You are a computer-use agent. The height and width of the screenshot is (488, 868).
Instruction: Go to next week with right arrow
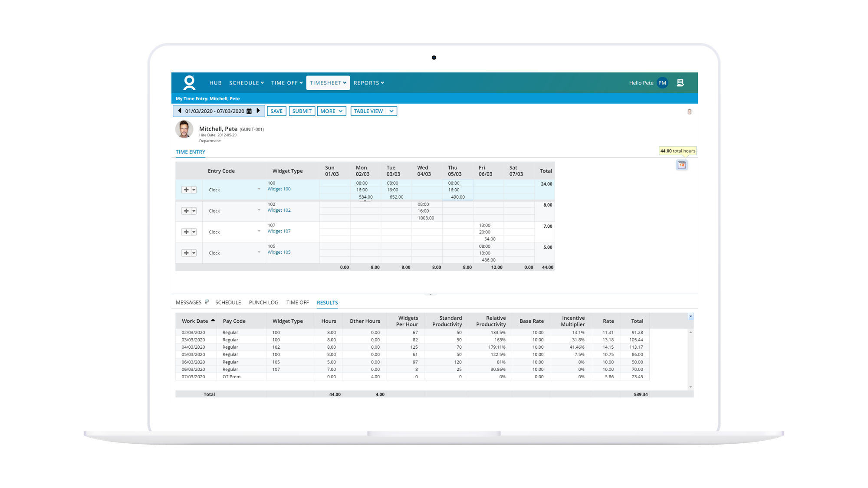coord(258,111)
